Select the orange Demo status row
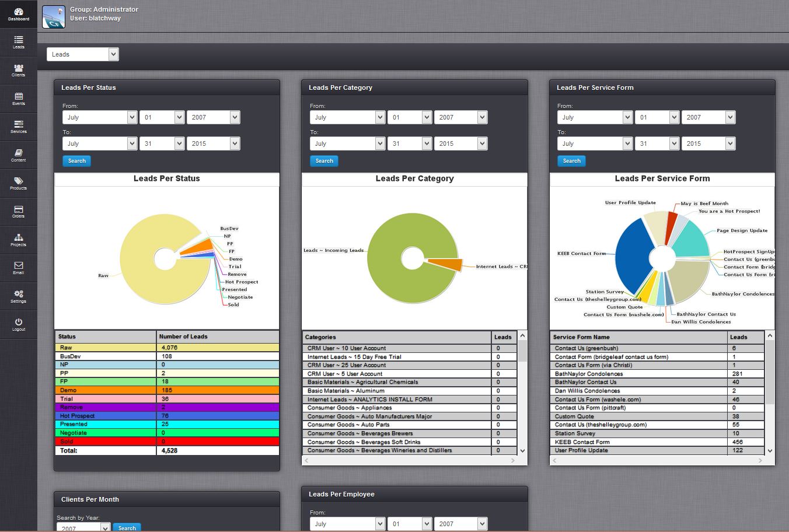 click(167, 390)
